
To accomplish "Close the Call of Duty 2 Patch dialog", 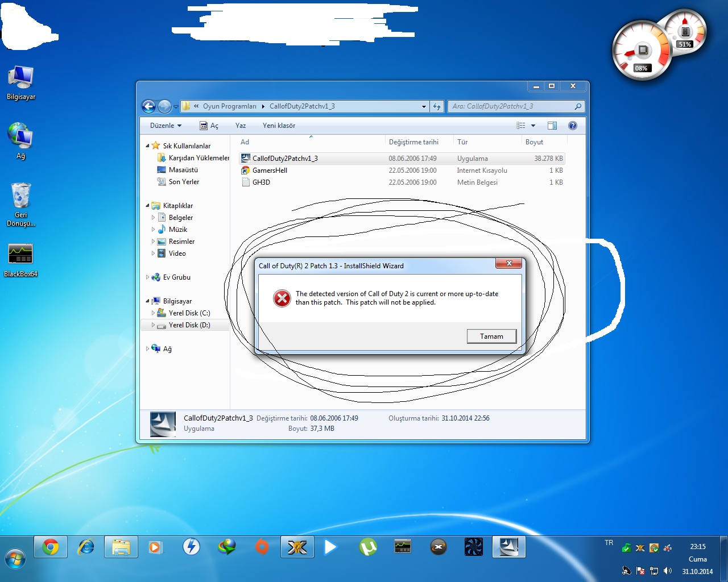I will pos(509,263).
